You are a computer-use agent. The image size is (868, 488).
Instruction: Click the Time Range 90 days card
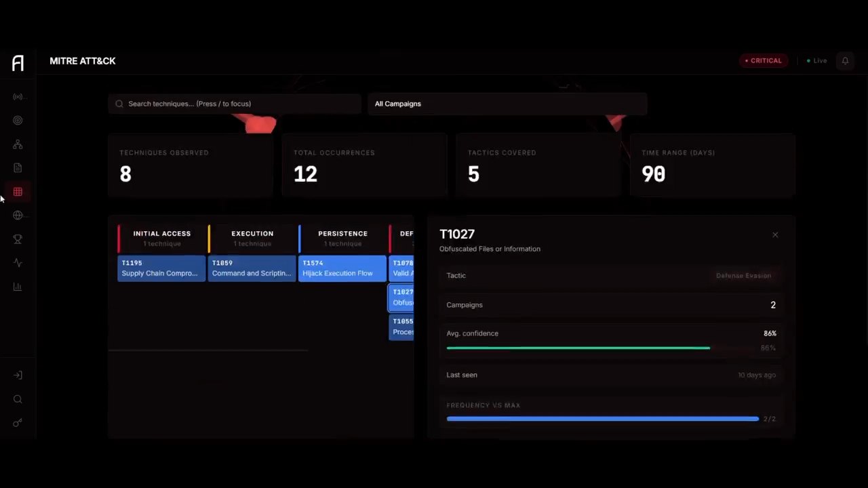pyautogui.click(x=713, y=165)
